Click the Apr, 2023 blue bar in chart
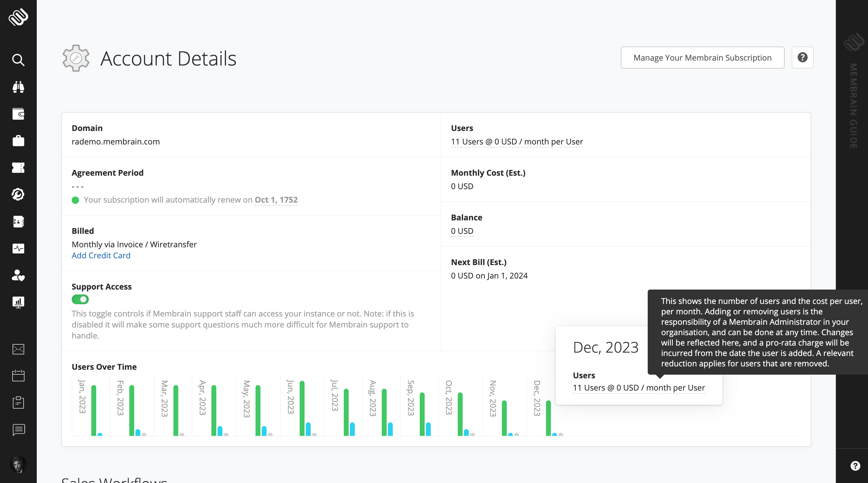This screenshot has width=868, height=483. [220, 431]
